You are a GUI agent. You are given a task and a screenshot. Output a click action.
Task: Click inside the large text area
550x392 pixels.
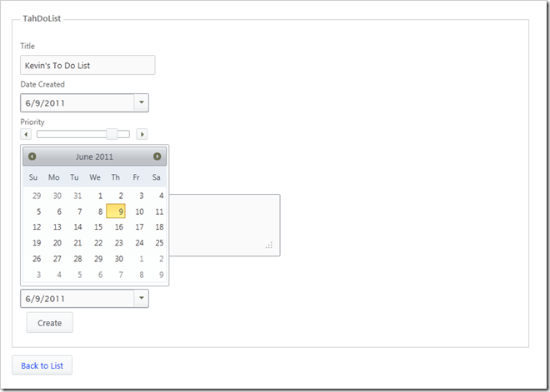click(x=224, y=226)
